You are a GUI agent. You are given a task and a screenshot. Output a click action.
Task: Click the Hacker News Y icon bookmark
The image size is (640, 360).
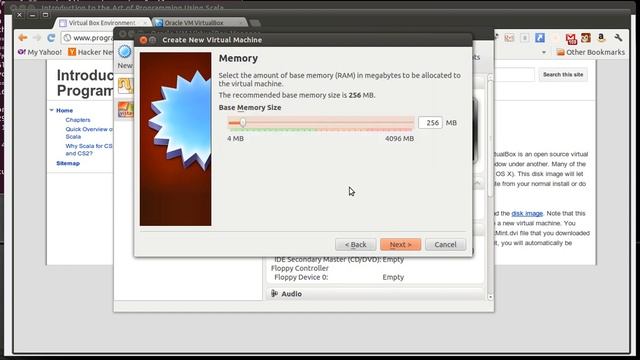click(72, 52)
